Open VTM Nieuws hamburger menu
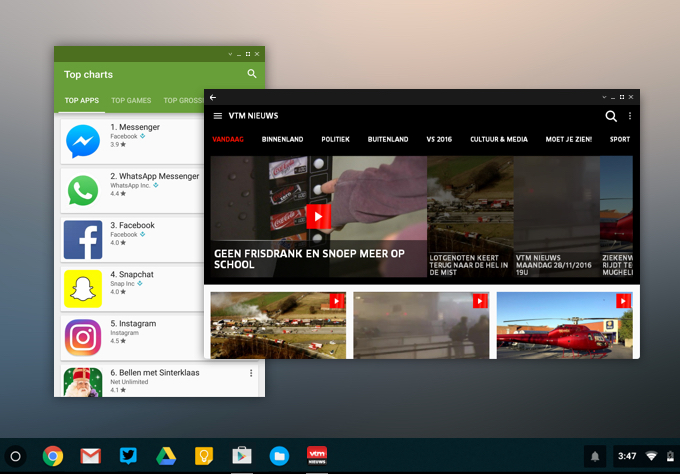The height and width of the screenshot is (474, 680). click(x=218, y=116)
